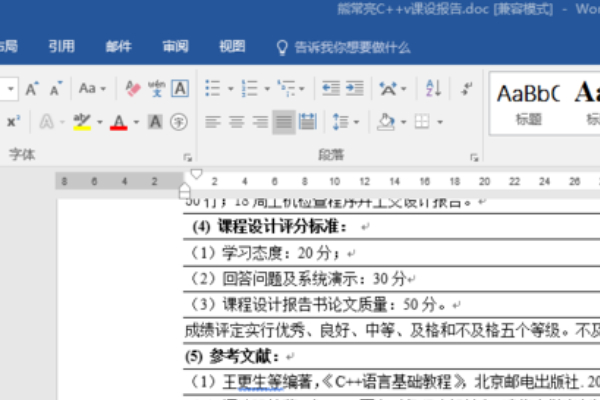
Task: Open the Change Case Aa menu
Action: [92, 89]
